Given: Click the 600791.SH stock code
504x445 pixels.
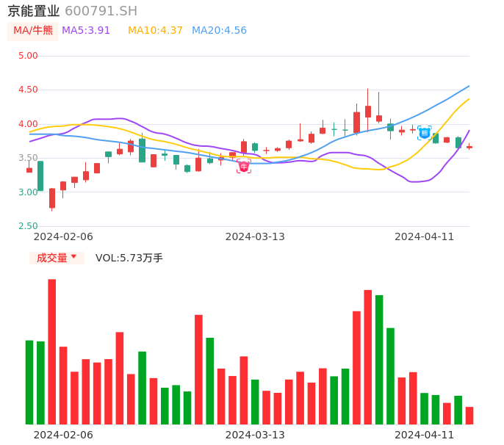Looking at the screenshot, I should click(x=101, y=11).
